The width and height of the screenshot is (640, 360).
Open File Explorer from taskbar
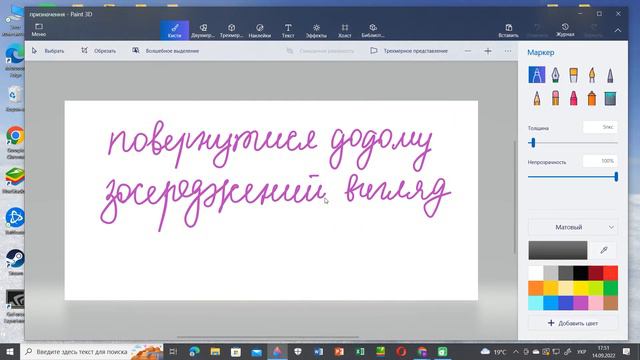coord(215,351)
